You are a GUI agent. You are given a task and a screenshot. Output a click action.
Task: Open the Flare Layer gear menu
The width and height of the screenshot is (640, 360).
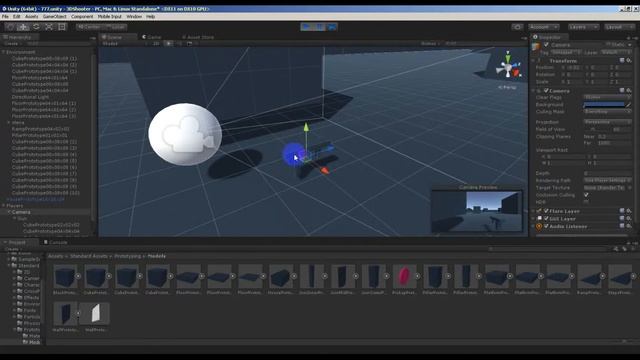[629, 211]
